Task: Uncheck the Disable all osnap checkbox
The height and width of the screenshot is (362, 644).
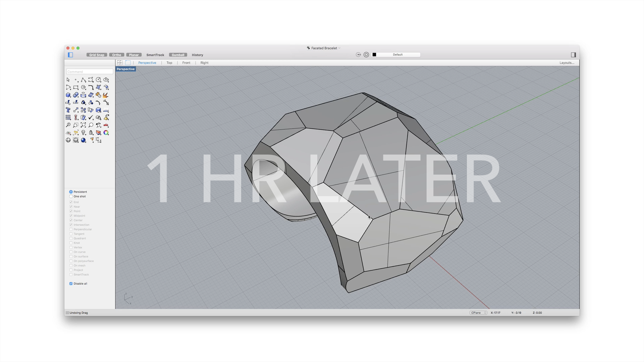Action: click(71, 284)
